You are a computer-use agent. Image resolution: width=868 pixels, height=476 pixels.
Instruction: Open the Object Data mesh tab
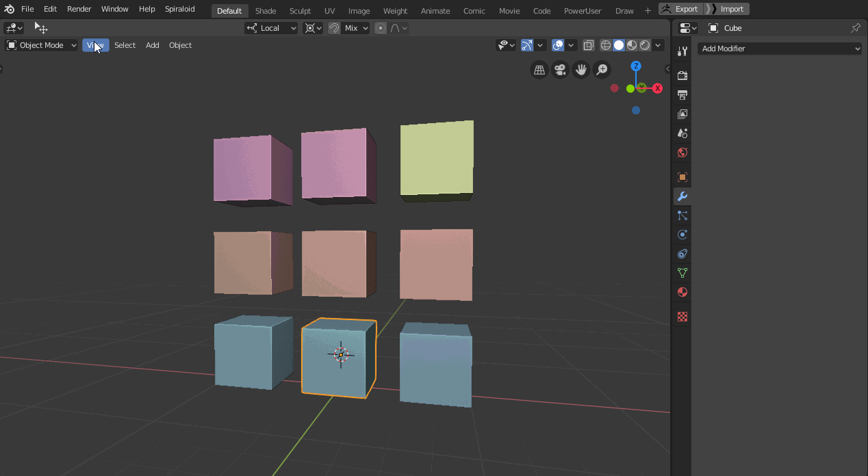682,273
